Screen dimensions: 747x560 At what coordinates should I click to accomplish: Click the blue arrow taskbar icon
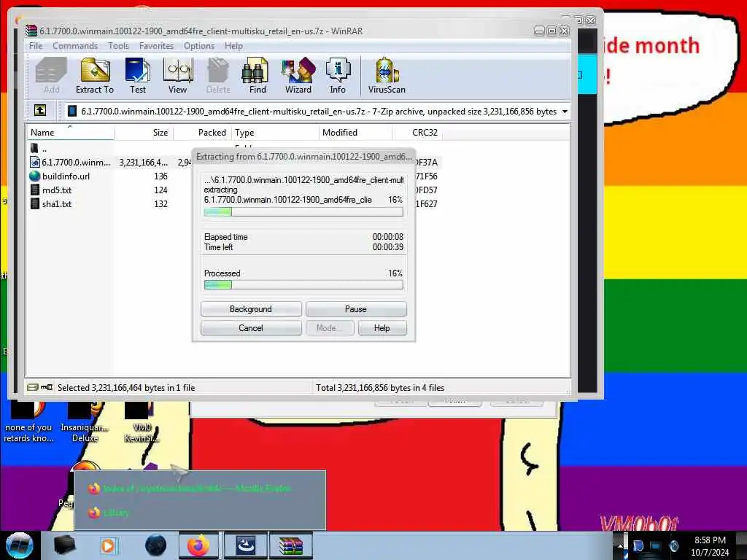point(246,545)
